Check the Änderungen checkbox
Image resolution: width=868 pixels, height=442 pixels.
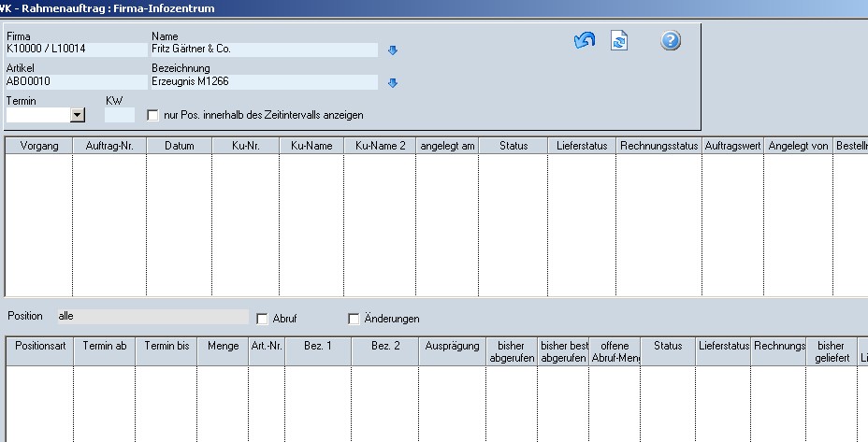[354, 319]
